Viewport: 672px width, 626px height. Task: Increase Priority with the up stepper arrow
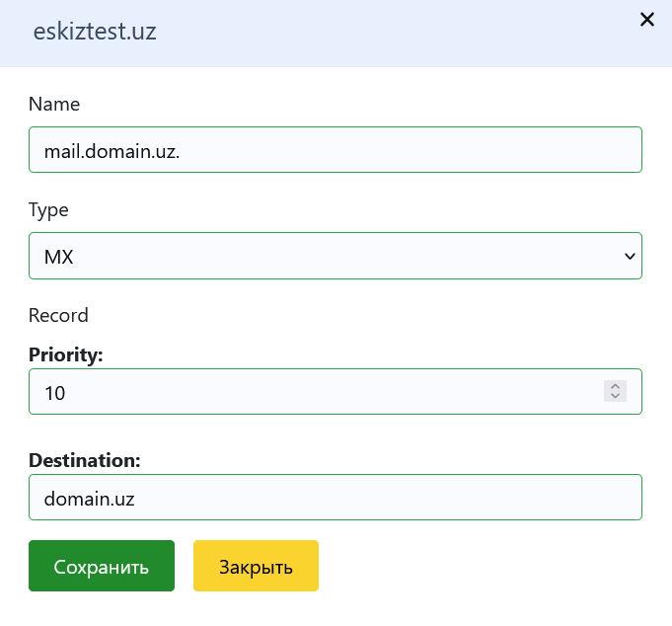(615, 386)
